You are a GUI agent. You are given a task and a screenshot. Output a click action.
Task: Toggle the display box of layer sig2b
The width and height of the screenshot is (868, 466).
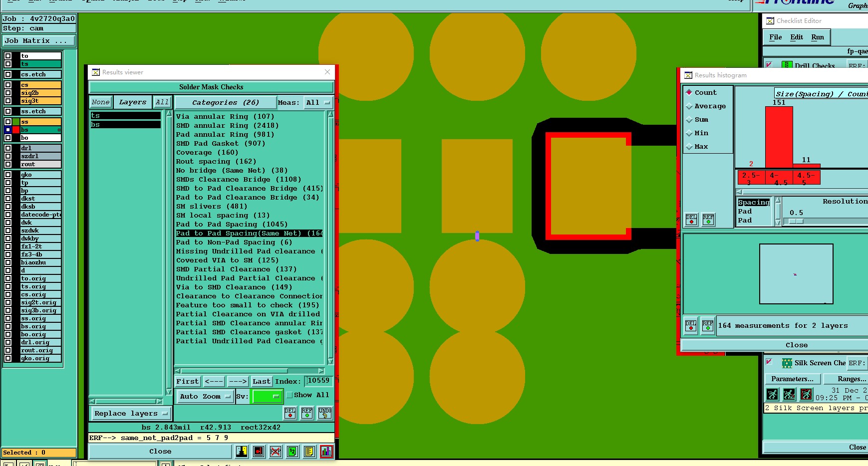(x=8, y=93)
